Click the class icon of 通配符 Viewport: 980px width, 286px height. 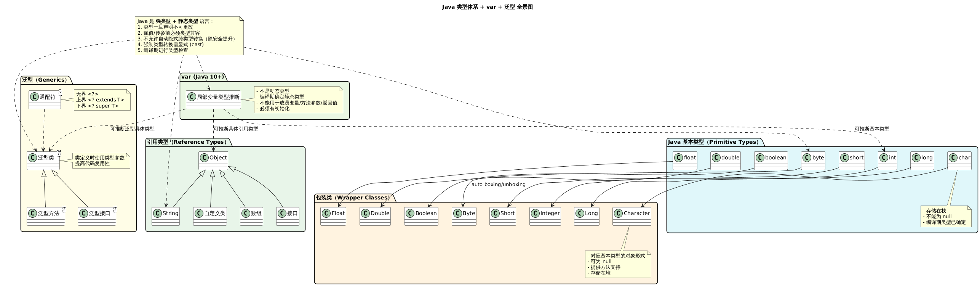tap(35, 97)
